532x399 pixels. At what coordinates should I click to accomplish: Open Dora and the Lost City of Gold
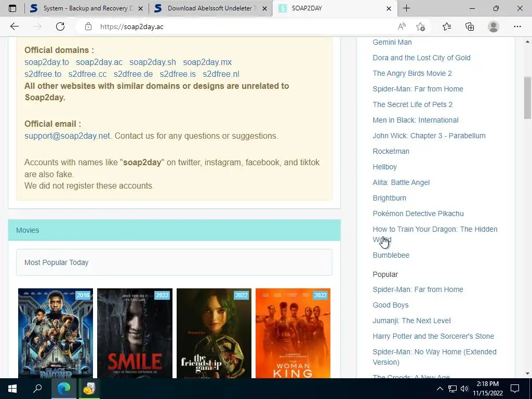click(421, 58)
